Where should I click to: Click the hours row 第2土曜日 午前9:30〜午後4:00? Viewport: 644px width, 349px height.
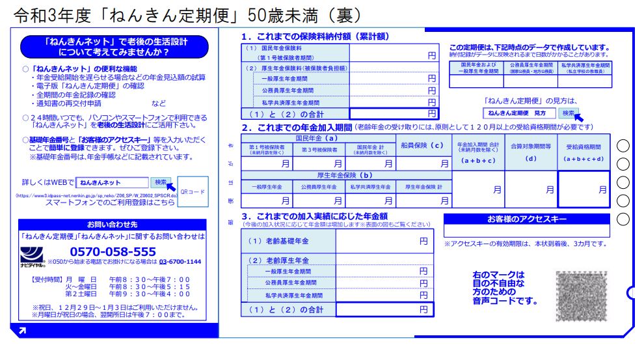127,294
